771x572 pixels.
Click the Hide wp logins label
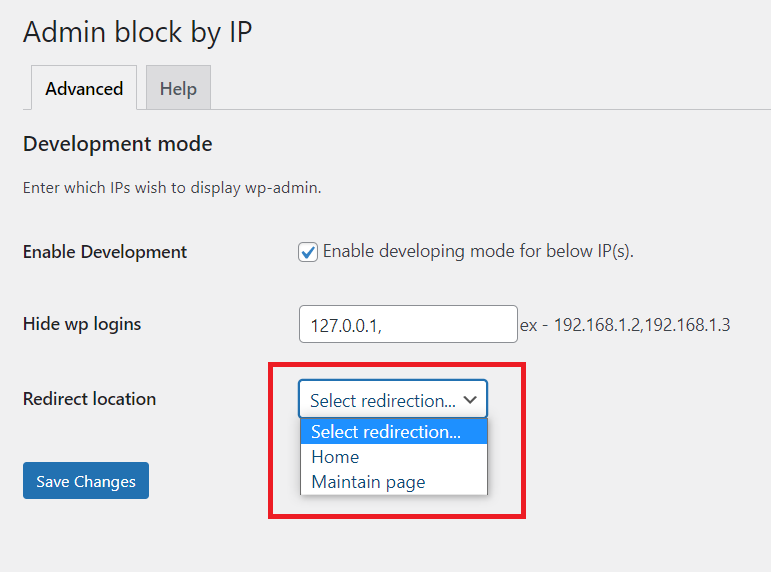[x=82, y=324]
